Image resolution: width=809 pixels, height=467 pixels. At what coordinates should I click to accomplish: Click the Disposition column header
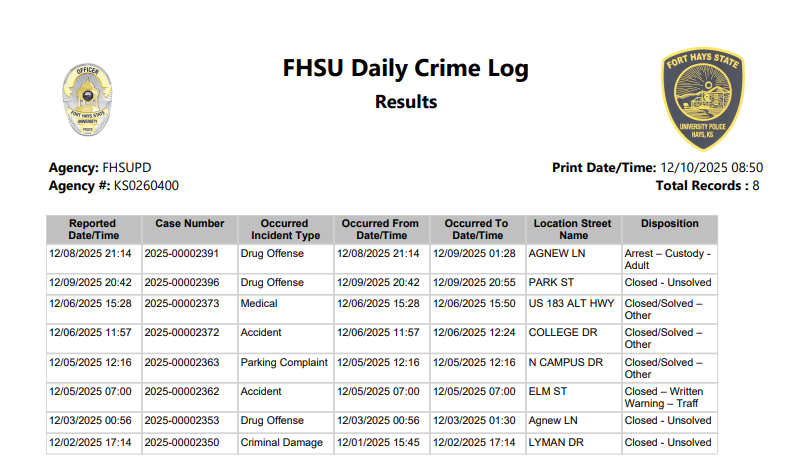669,224
